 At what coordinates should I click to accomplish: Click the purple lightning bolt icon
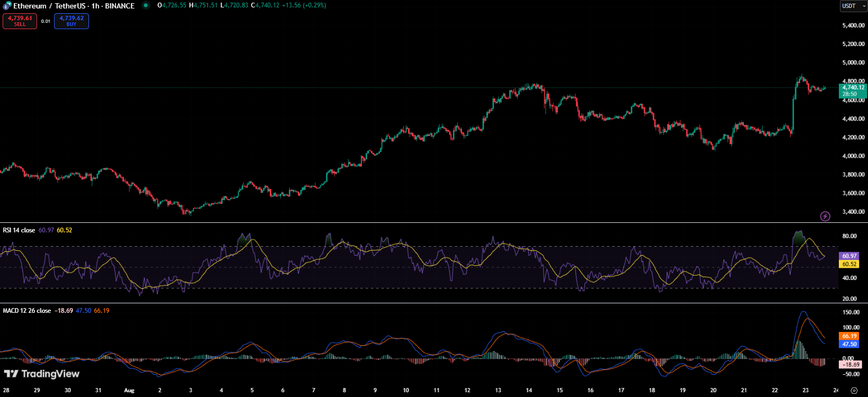(x=825, y=216)
